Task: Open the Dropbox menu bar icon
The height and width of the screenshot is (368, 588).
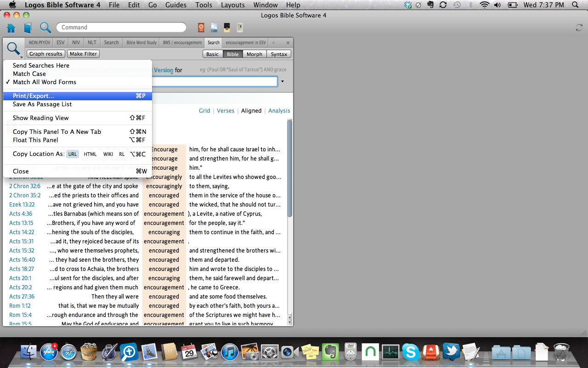Action: (x=408, y=5)
